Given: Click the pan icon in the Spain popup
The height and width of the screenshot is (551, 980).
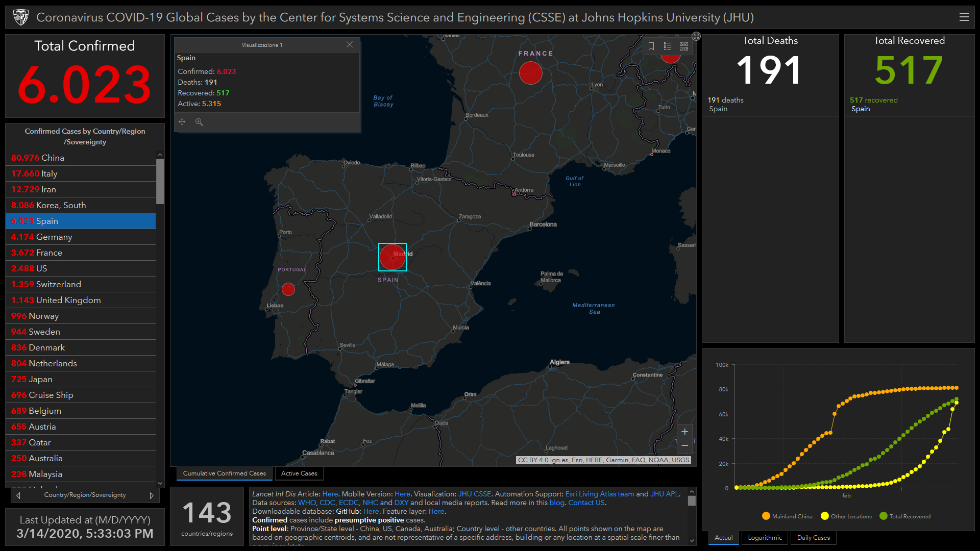Looking at the screenshot, I should [x=182, y=122].
